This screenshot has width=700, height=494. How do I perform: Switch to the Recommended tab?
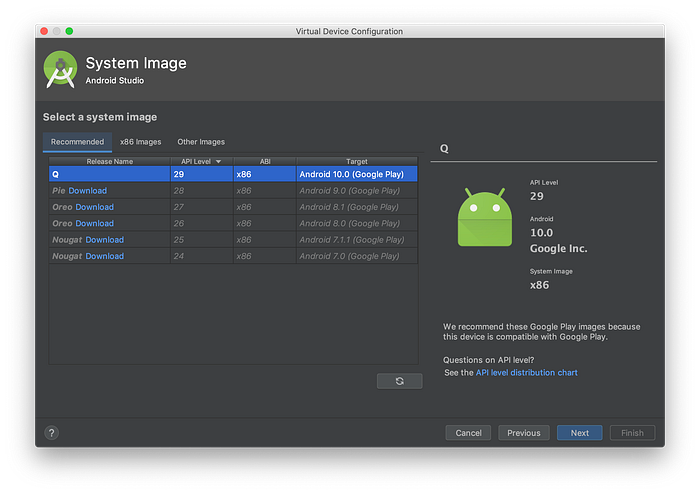[x=77, y=142]
